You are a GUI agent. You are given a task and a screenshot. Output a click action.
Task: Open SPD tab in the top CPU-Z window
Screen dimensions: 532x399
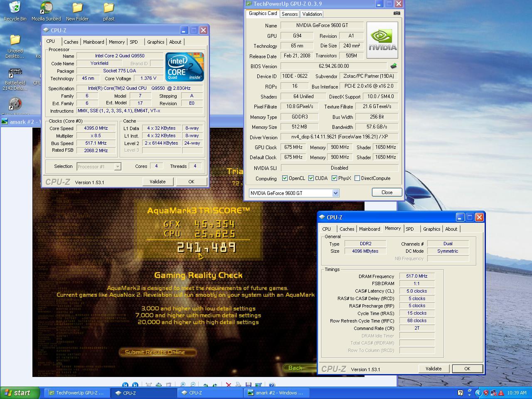pos(134,42)
